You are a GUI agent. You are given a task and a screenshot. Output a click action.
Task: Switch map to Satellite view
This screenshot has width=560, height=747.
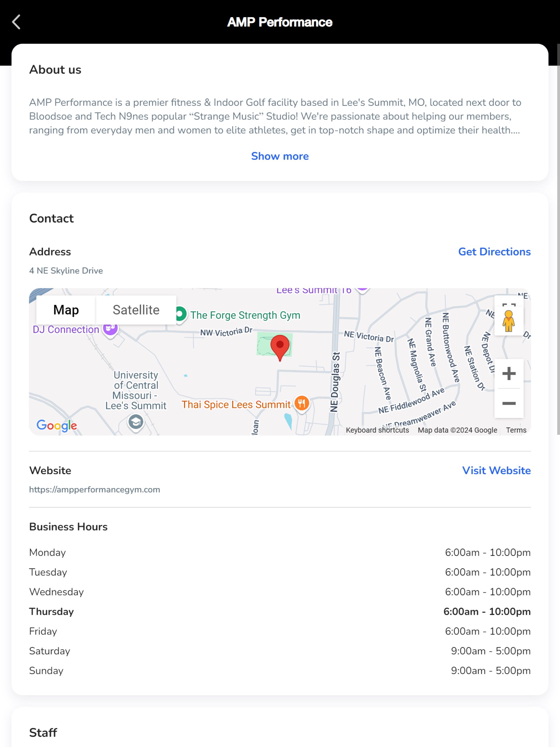(x=136, y=310)
